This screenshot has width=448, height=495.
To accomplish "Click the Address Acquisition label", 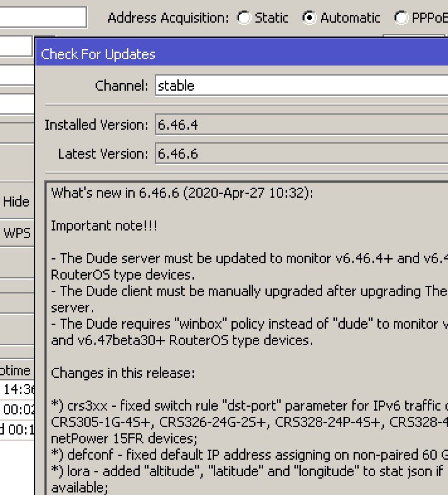I will tap(168, 18).
